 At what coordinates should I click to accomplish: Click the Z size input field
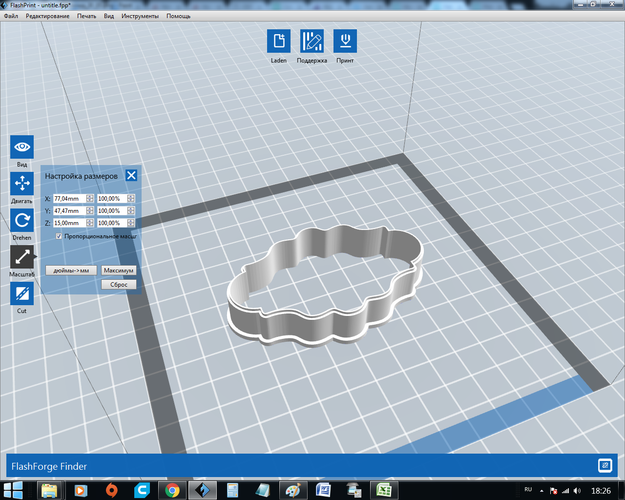click(70, 223)
